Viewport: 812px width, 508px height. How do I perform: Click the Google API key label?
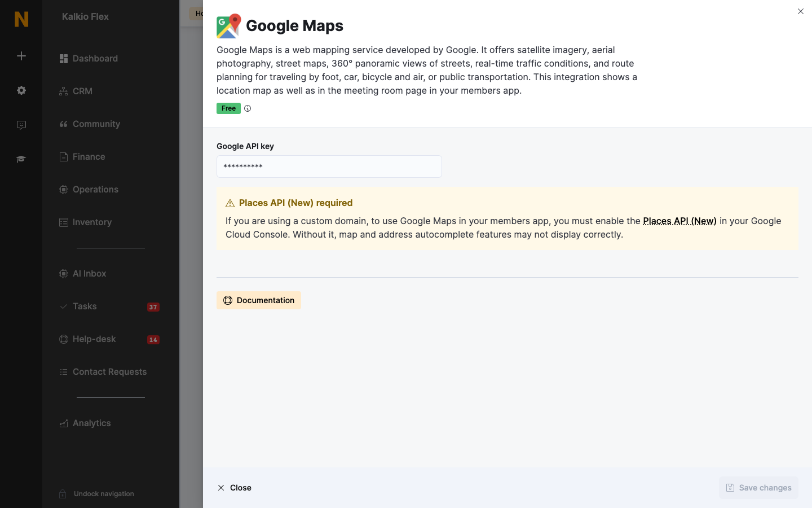click(x=245, y=146)
